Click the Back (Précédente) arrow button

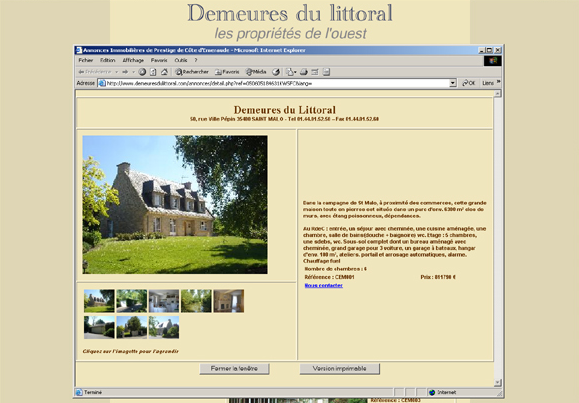pos(95,72)
